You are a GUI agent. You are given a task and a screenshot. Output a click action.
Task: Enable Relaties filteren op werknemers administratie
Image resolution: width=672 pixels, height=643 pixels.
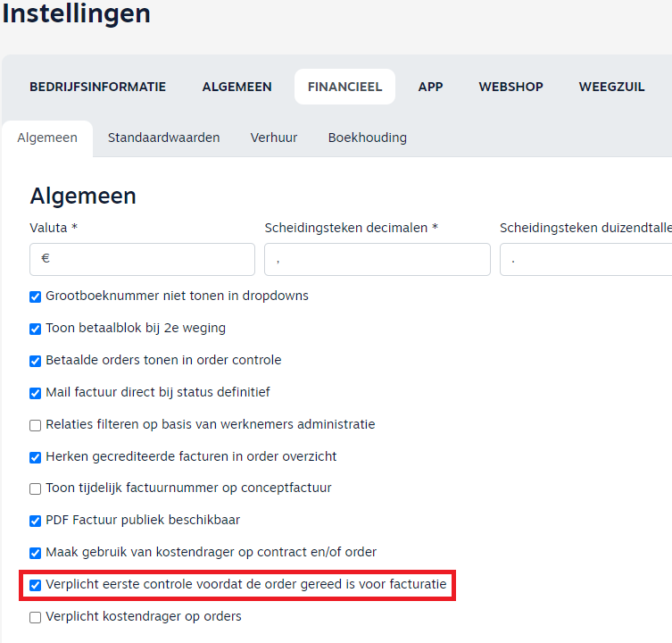point(36,425)
